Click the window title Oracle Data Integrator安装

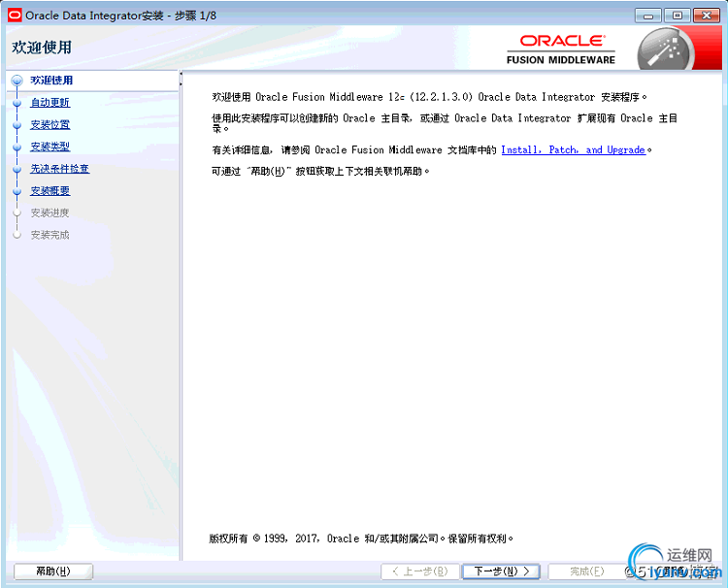pos(121,16)
